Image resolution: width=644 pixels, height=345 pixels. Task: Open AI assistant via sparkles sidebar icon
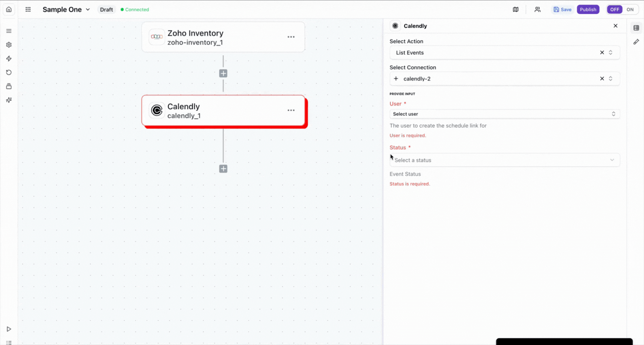8,100
